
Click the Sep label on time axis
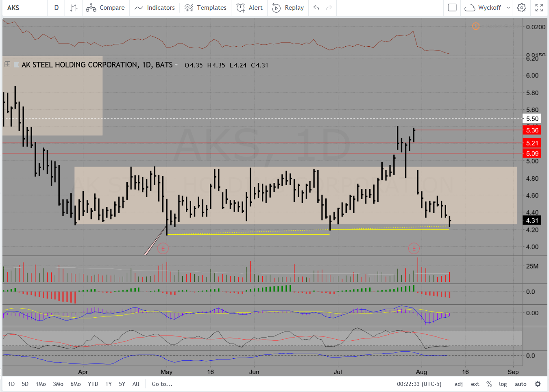pyautogui.click(x=513, y=372)
